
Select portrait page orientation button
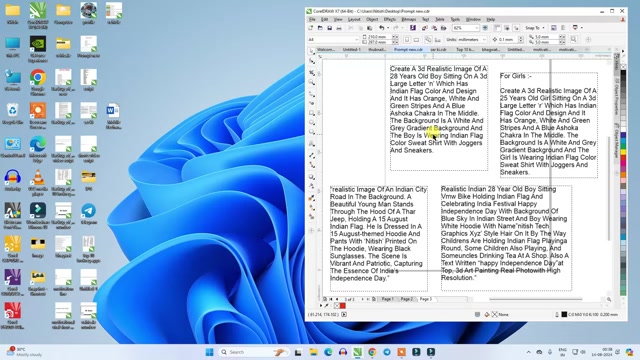click(x=407, y=40)
